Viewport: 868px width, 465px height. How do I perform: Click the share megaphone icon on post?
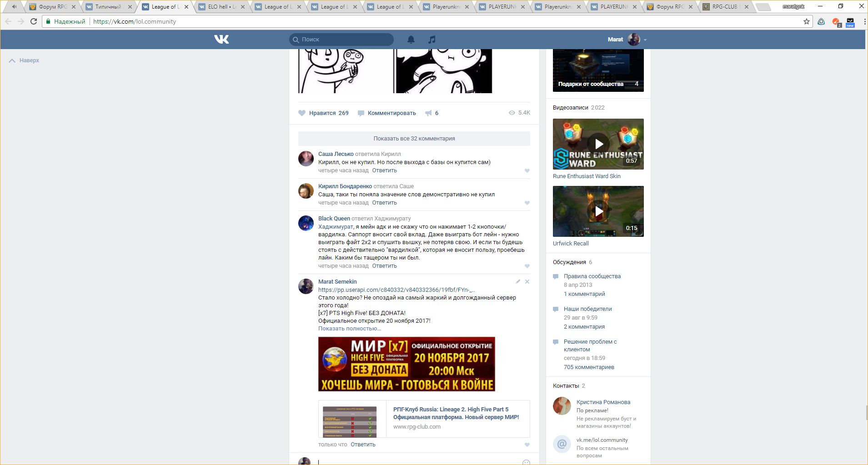428,113
